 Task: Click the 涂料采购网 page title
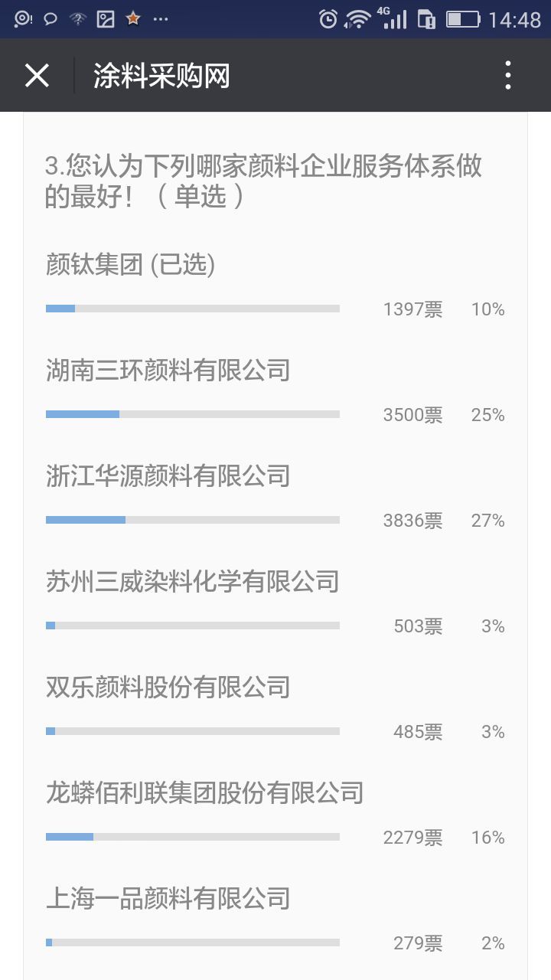pos(161,76)
